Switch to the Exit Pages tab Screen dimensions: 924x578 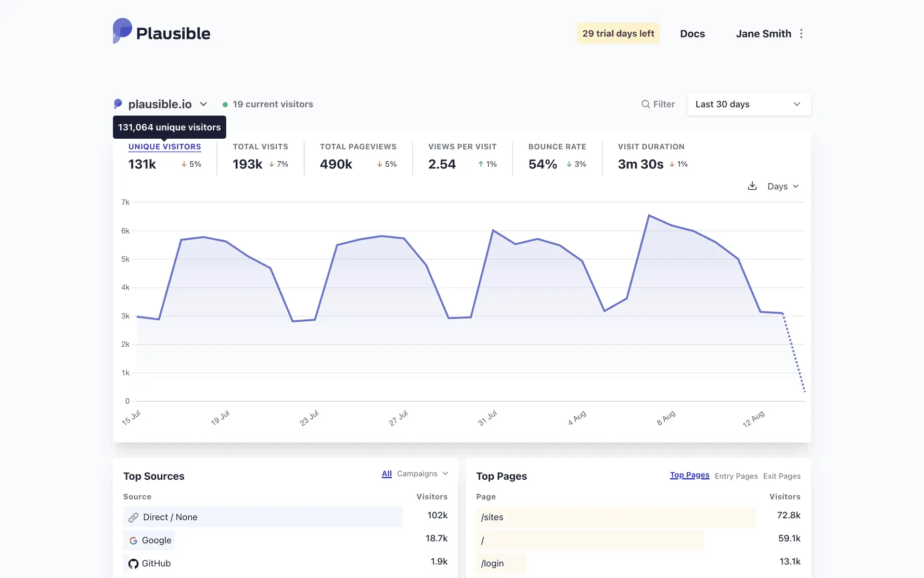tap(782, 476)
